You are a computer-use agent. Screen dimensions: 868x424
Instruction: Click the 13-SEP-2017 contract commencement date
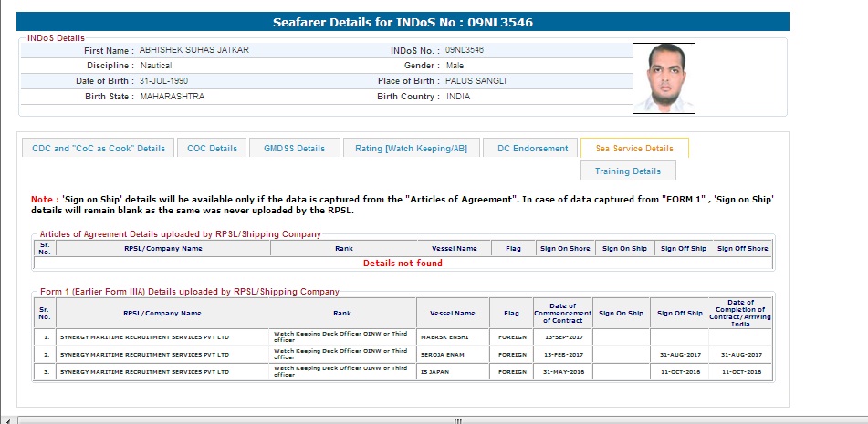click(562, 336)
